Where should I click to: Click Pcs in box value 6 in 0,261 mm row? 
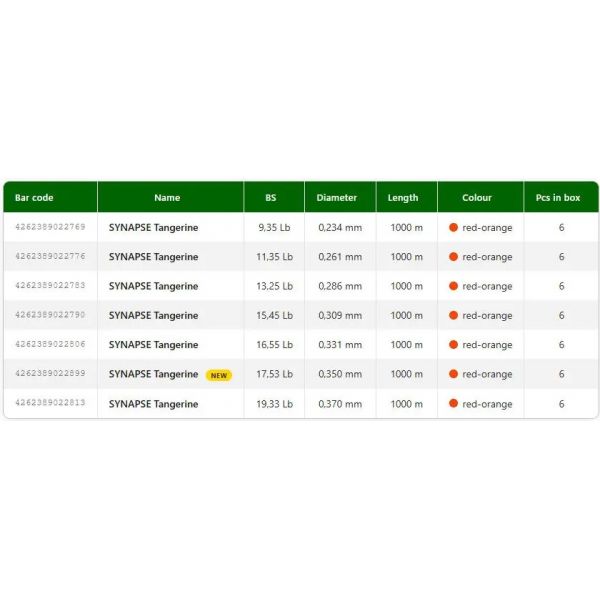point(561,257)
